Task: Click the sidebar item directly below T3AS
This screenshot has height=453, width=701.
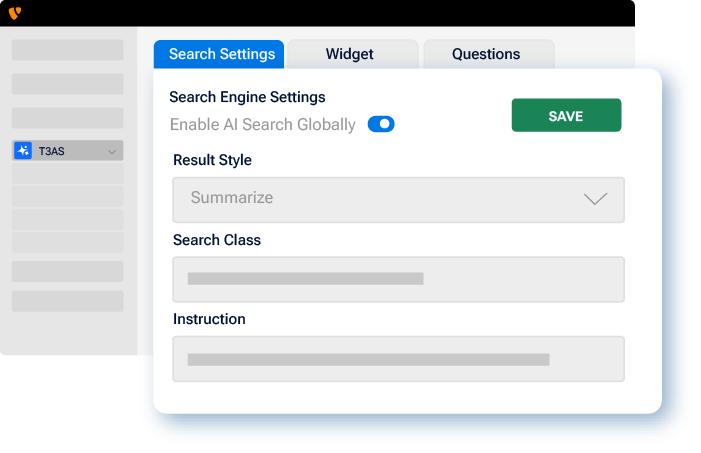Action: (x=68, y=175)
